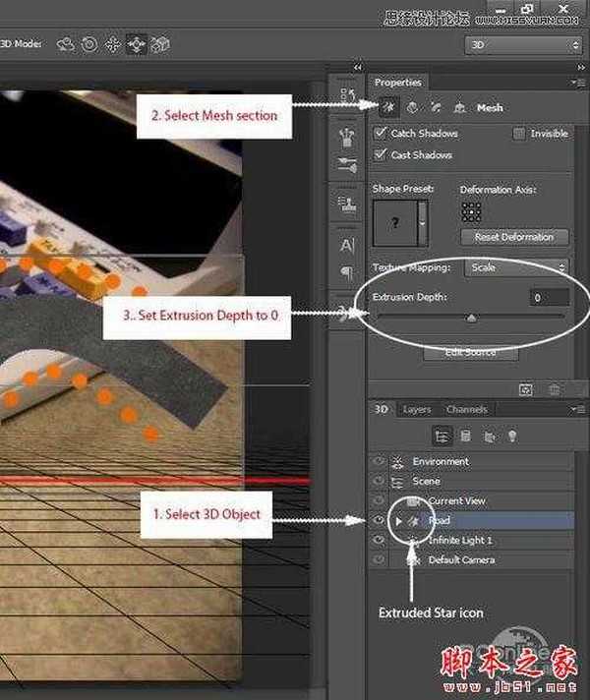590x700 pixels.
Task: Open the 3D workspace dropdown
Action: [x=522, y=45]
